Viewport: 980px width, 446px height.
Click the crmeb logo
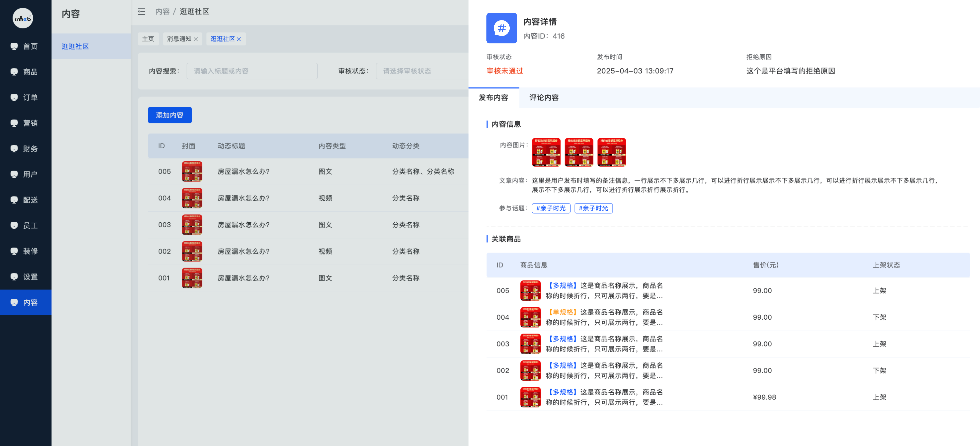click(x=23, y=18)
